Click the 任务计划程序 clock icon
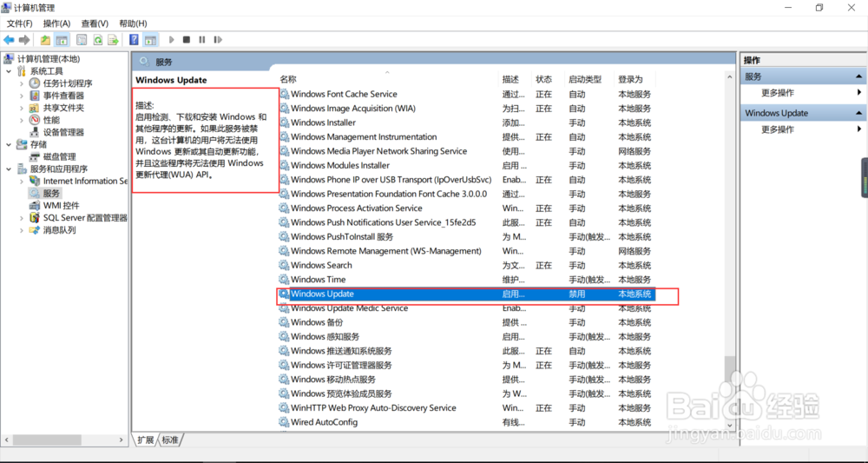868x463 pixels. point(35,83)
